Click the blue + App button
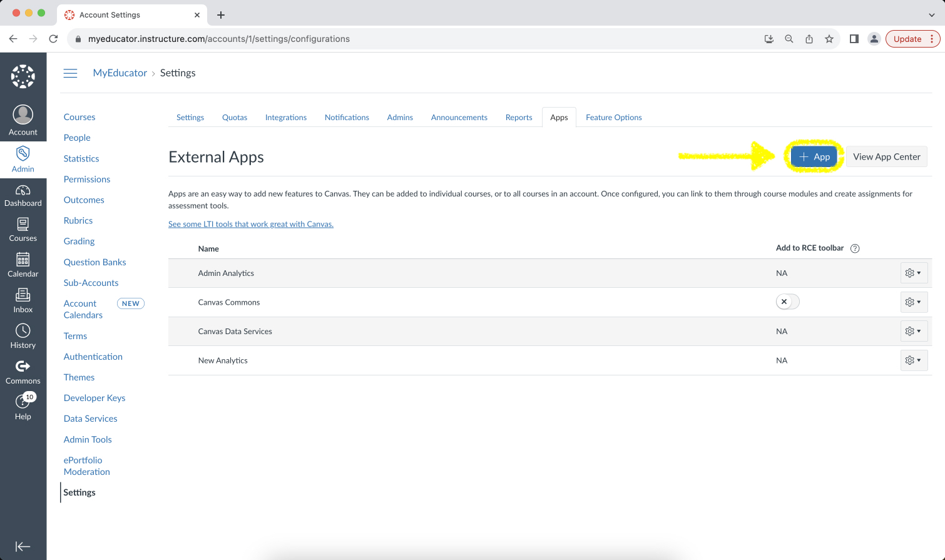This screenshot has height=560, width=945. pos(814,156)
